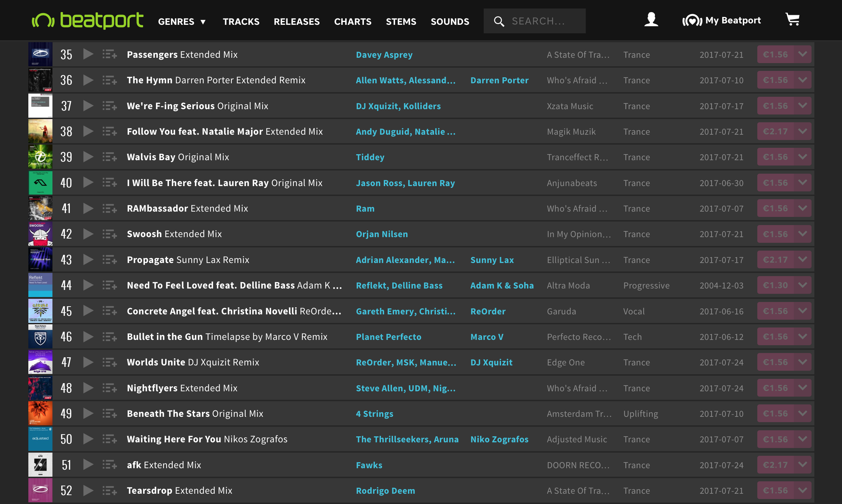
Task: Expand price options for I Will Be There
Action: click(803, 183)
